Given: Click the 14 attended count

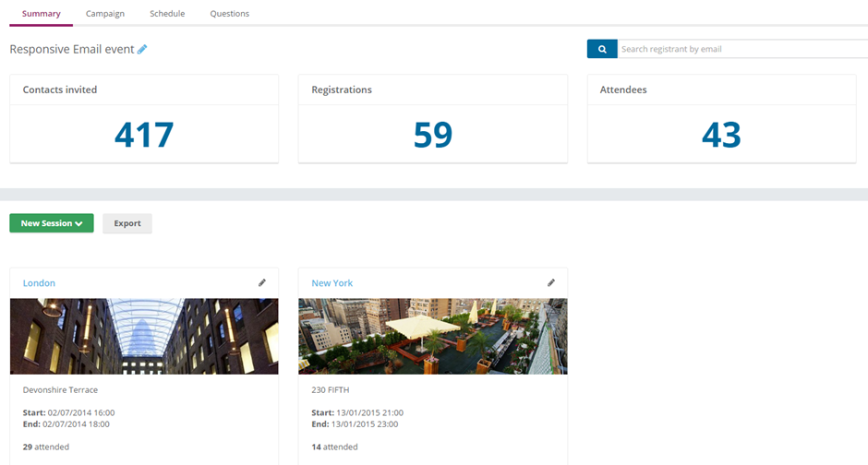Looking at the screenshot, I should pos(334,447).
